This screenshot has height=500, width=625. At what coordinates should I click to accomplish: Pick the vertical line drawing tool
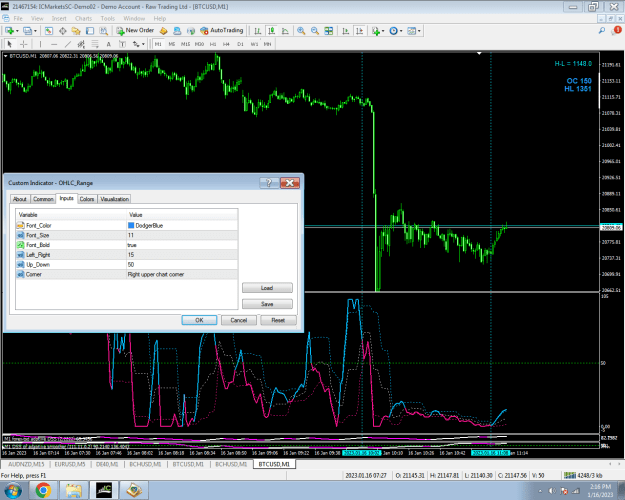tap(40, 44)
